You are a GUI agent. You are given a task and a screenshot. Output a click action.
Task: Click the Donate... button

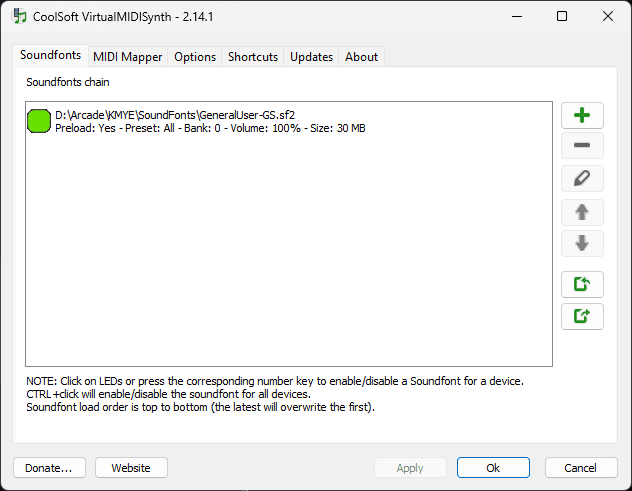pos(49,468)
